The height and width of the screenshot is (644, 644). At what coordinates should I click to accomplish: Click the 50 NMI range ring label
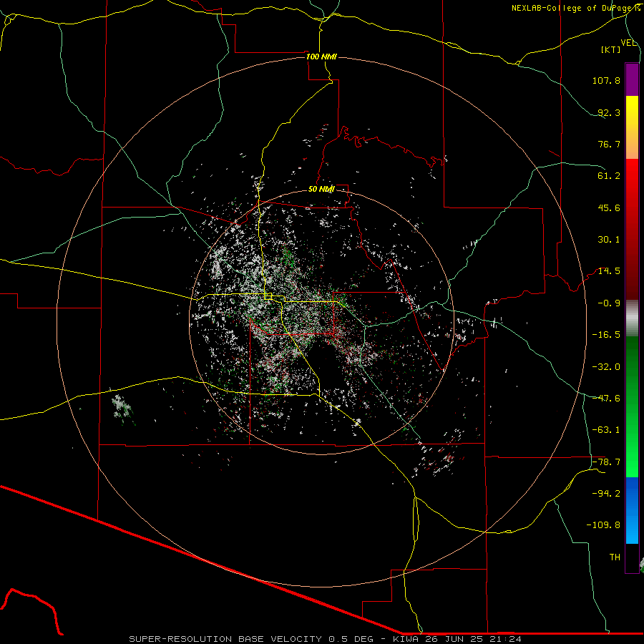click(321, 189)
